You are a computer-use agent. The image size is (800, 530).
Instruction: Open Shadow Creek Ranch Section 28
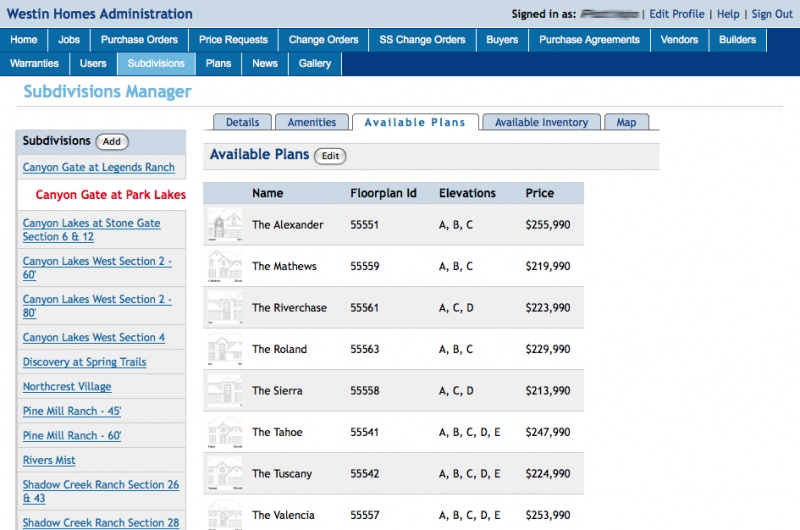[101, 522]
